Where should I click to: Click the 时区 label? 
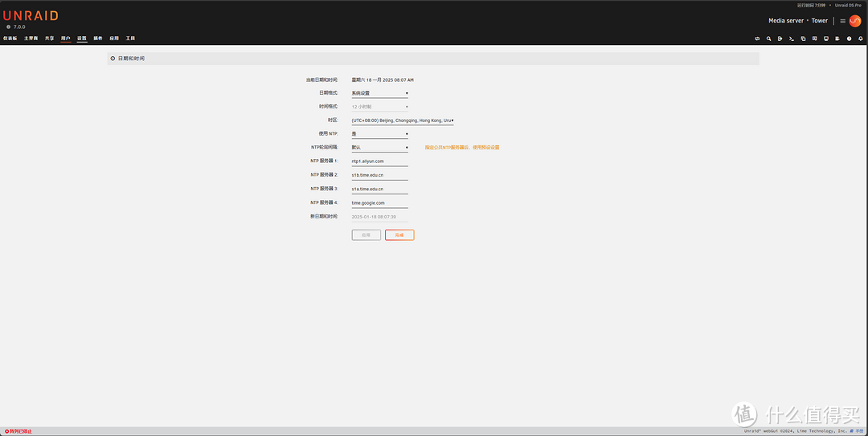(333, 120)
